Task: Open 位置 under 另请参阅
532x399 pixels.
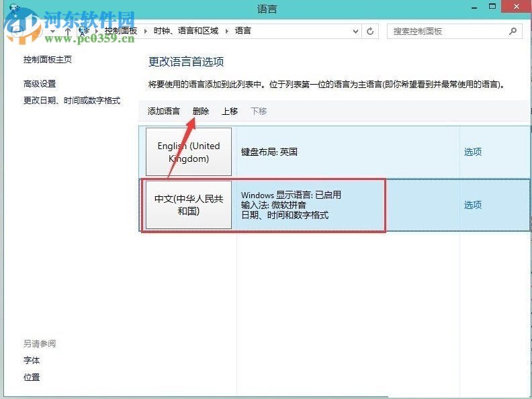Action: [x=32, y=378]
